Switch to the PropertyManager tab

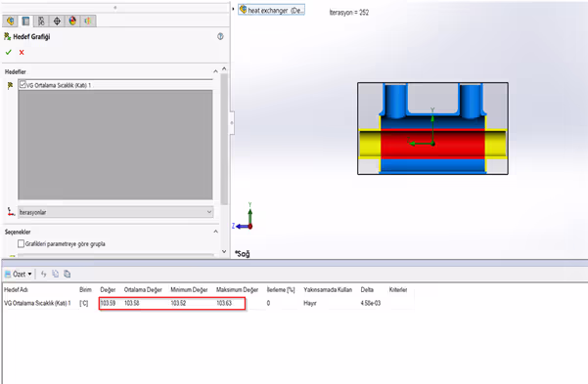tap(25, 21)
